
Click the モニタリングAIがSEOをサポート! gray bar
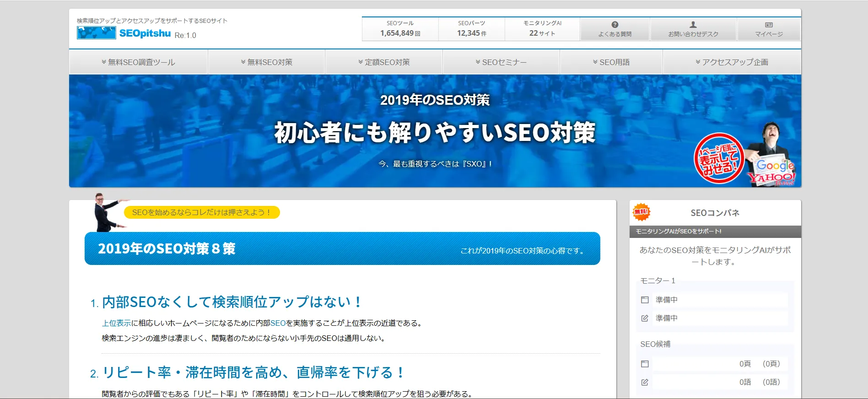[x=715, y=232]
